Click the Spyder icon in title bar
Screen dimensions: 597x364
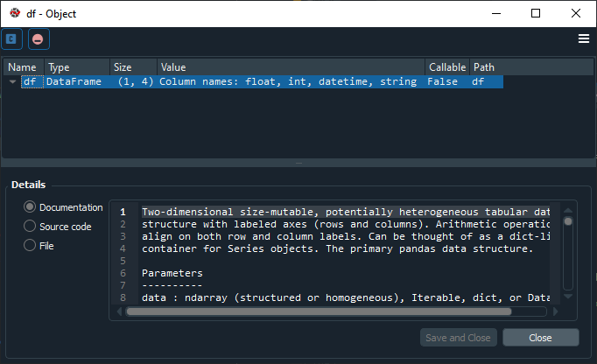click(x=15, y=13)
